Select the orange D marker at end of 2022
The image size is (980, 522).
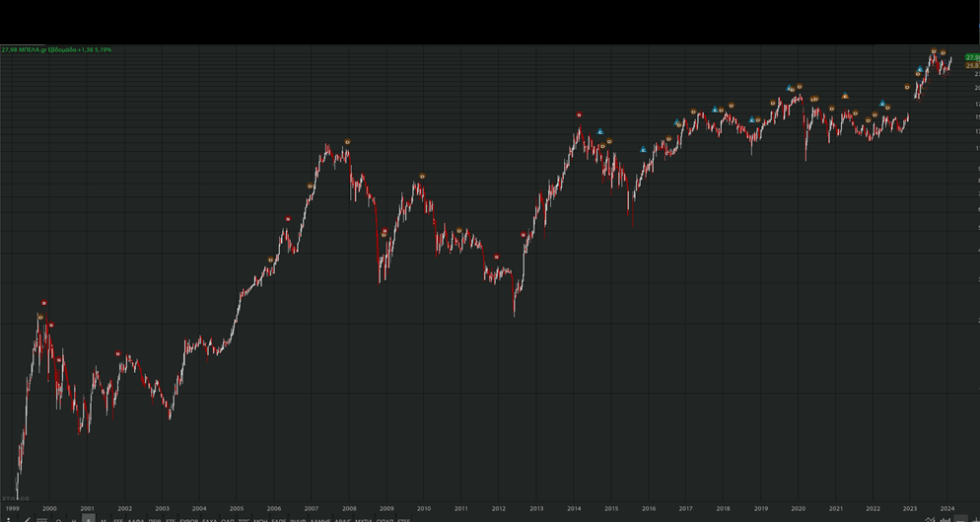point(907,87)
